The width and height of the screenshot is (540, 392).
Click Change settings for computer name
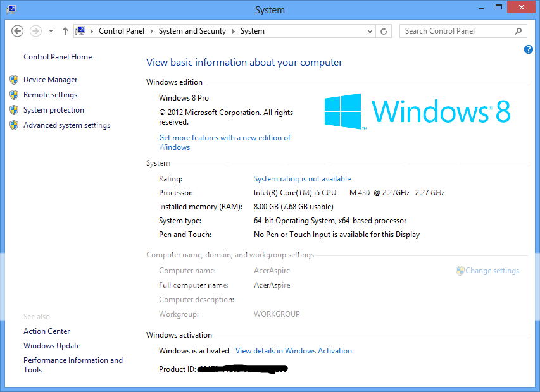492,271
